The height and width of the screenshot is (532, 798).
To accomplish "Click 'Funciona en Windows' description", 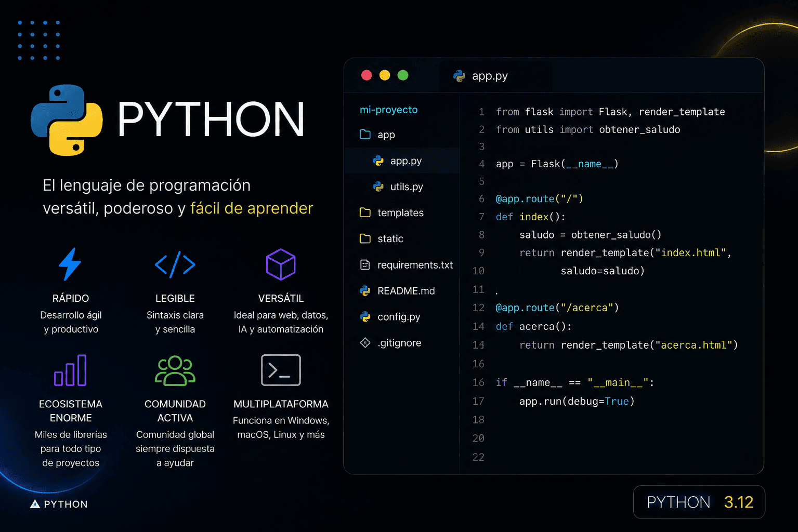I will (281, 428).
